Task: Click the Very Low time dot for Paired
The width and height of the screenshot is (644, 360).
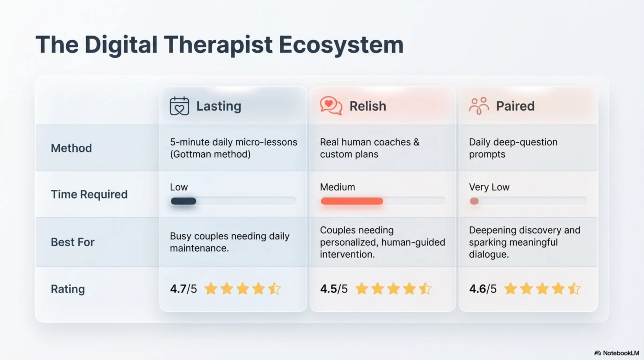Action: (x=474, y=201)
